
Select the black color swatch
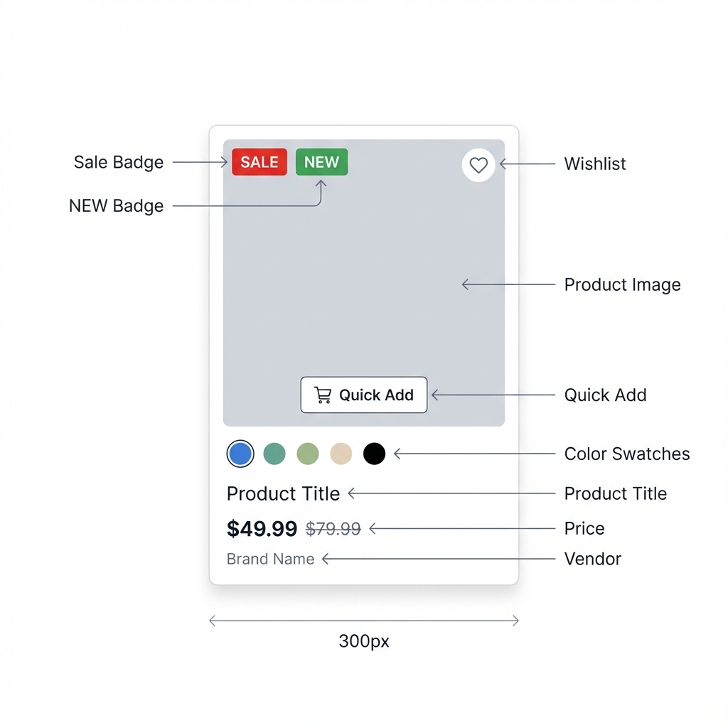point(374,454)
